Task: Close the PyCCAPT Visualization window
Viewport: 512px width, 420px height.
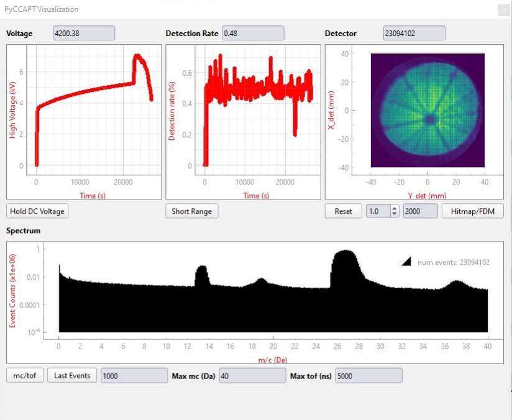Action: (x=504, y=11)
